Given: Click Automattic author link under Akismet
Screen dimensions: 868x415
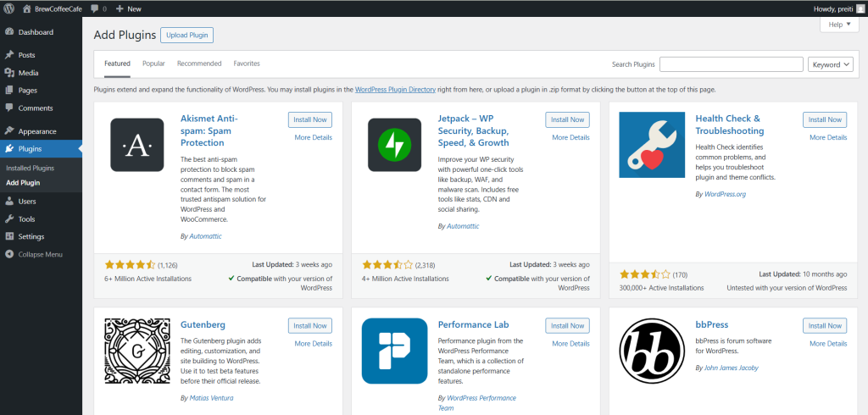Looking at the screenshot, I should pyautogui.click(x=205, y=236).
